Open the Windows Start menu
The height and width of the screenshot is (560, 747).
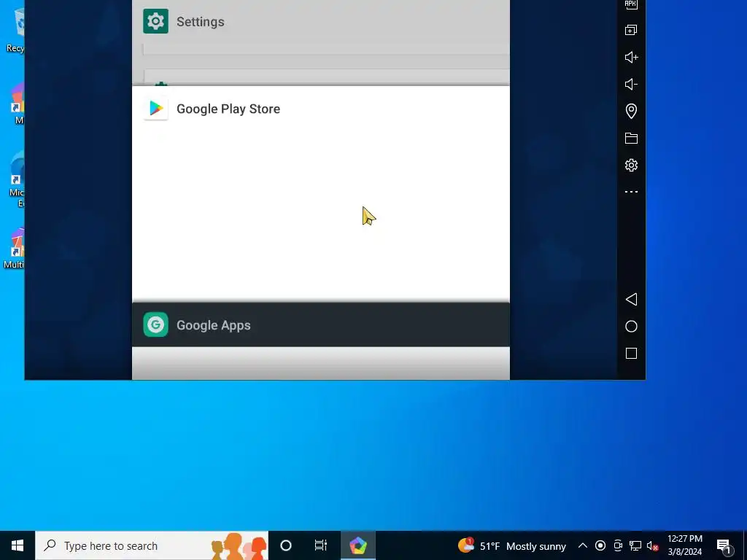pos(18,545)
